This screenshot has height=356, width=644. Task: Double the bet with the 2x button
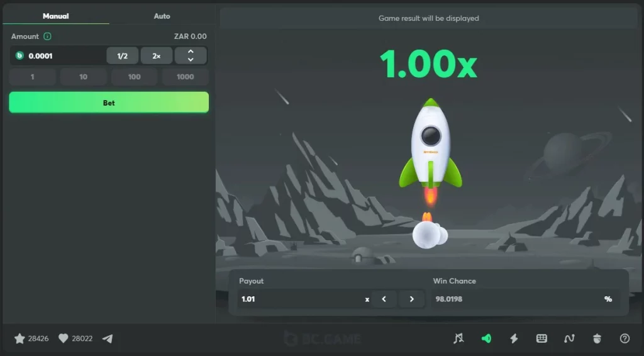[x=157, y=56]
